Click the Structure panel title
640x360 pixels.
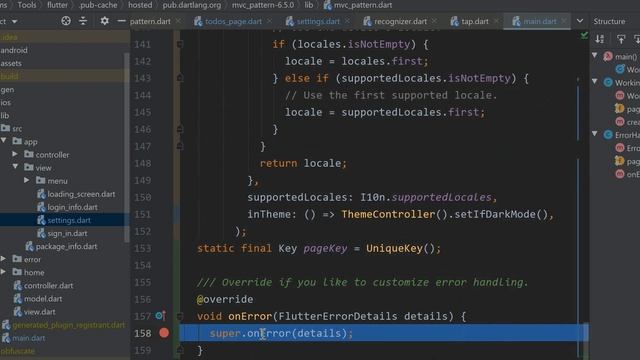pyautogui.click(x=609, y=21)
